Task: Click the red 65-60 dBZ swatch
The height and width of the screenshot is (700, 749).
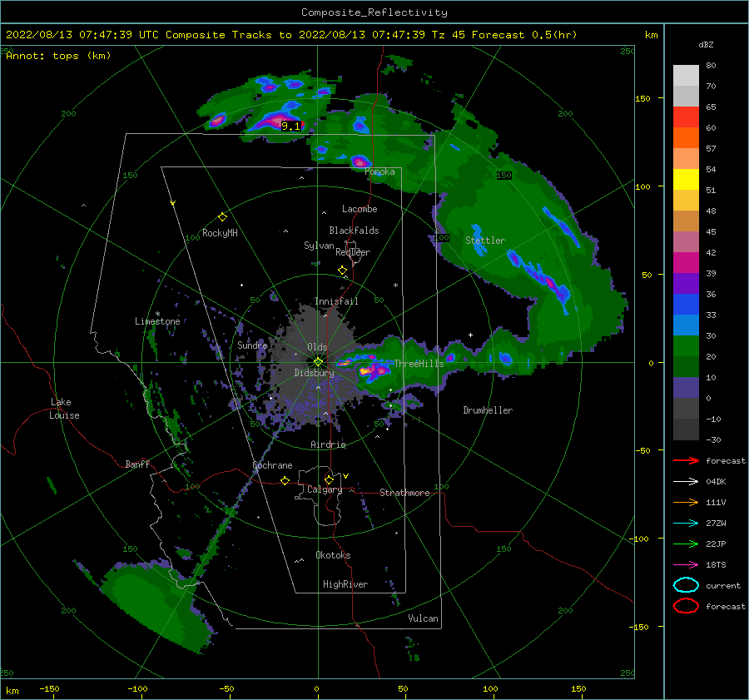Action: pos(686,117)
